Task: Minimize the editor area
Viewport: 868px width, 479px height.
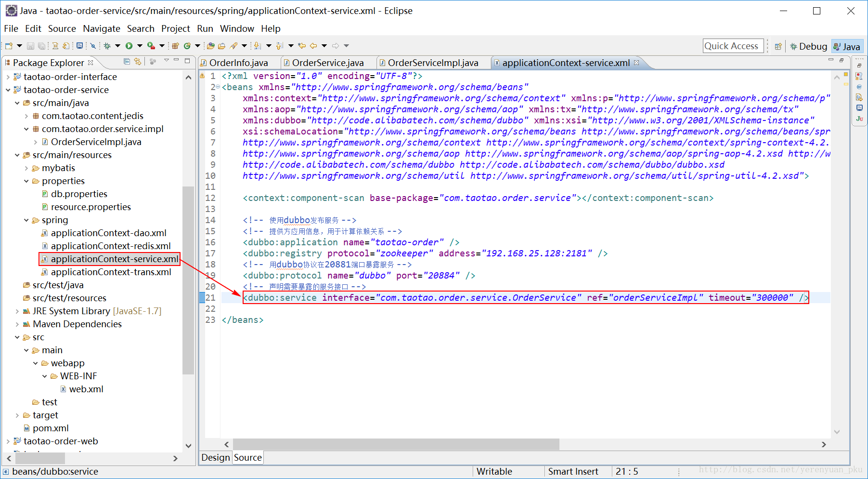Action: click(x=830, y=60)
